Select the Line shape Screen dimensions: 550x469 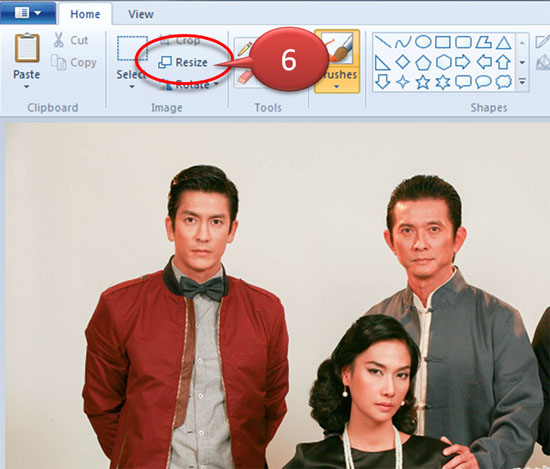tap(383, 42)
